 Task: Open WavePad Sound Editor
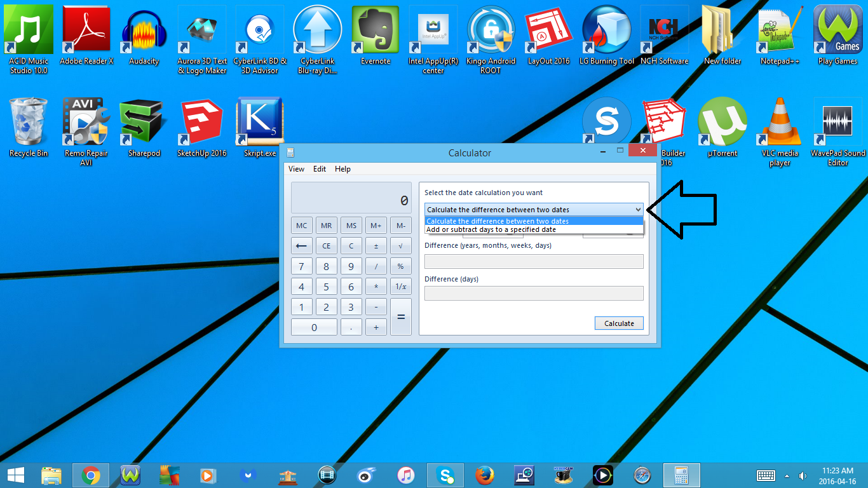coord(837,121)
